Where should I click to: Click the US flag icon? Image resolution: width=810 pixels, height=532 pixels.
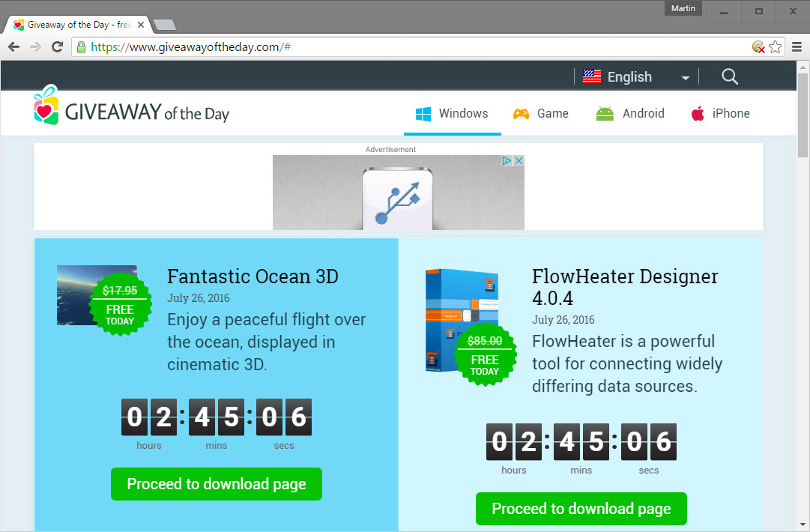(592, 76)
